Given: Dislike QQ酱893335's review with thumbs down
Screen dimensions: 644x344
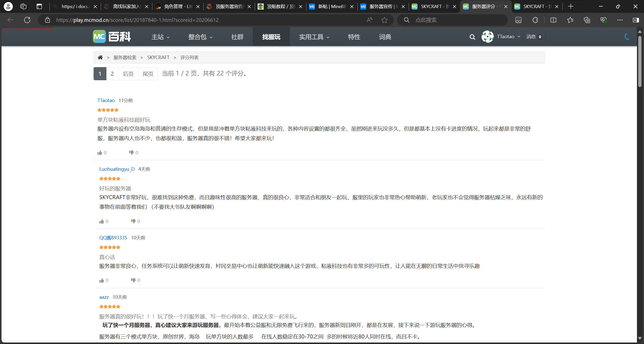Looking at the screenshot, I should coord(133,280).
